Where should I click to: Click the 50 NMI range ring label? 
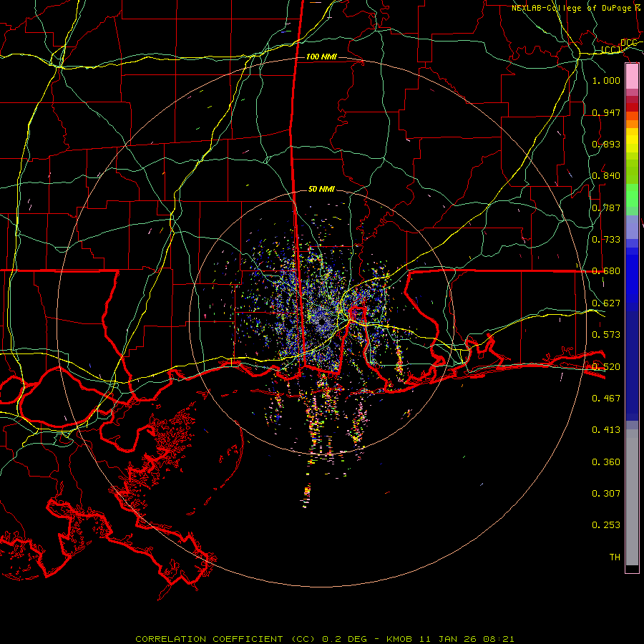coord(321,189)
